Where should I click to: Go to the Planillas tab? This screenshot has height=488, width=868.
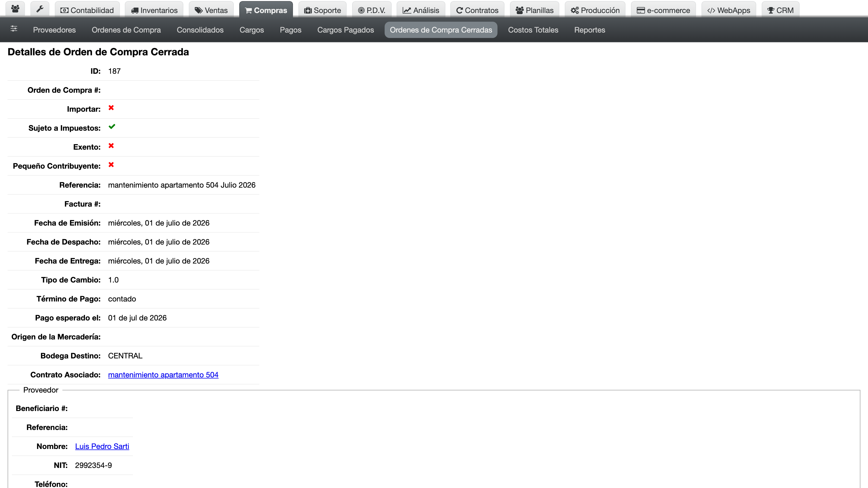pyautogui.click(x=534, y=9)
